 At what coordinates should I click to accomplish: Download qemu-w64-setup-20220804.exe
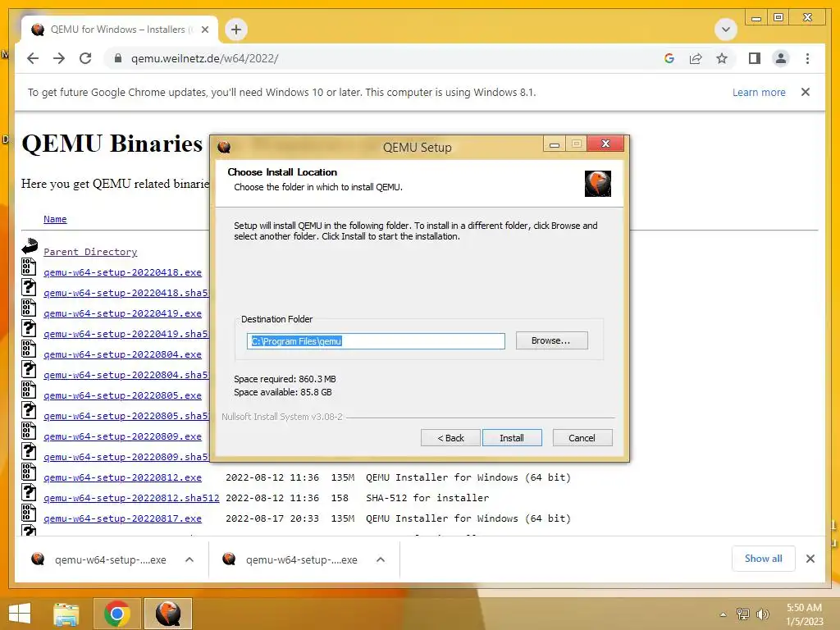123,354
